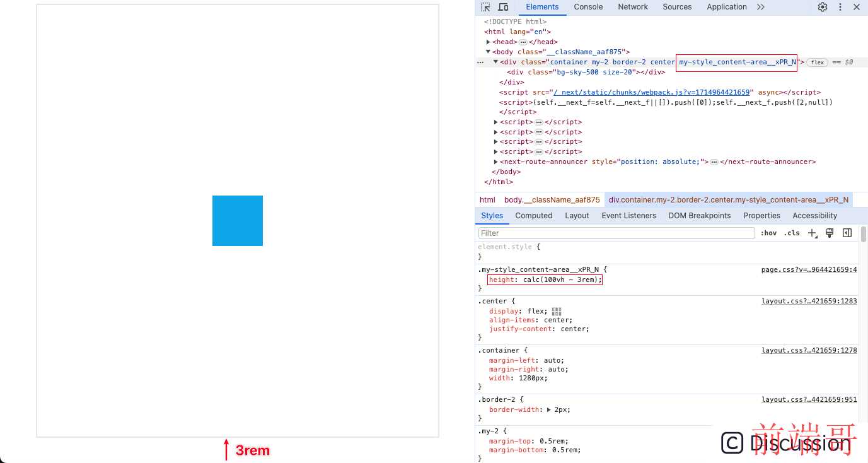This screenshot has width=868, height=463.
Task: Select body.__className_aaf875 breadcrumb
Action: point(552,200)
